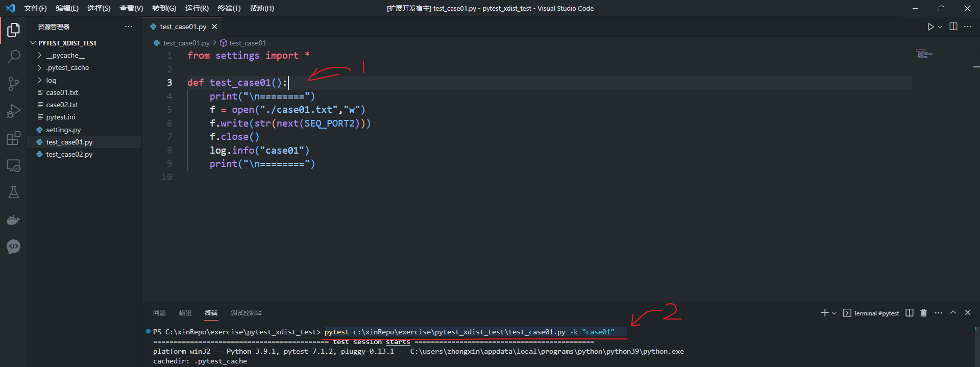The width and height of the screenshot is (980, 367).
Task: Open the 终端(T) menu
Action: point(229,8)
